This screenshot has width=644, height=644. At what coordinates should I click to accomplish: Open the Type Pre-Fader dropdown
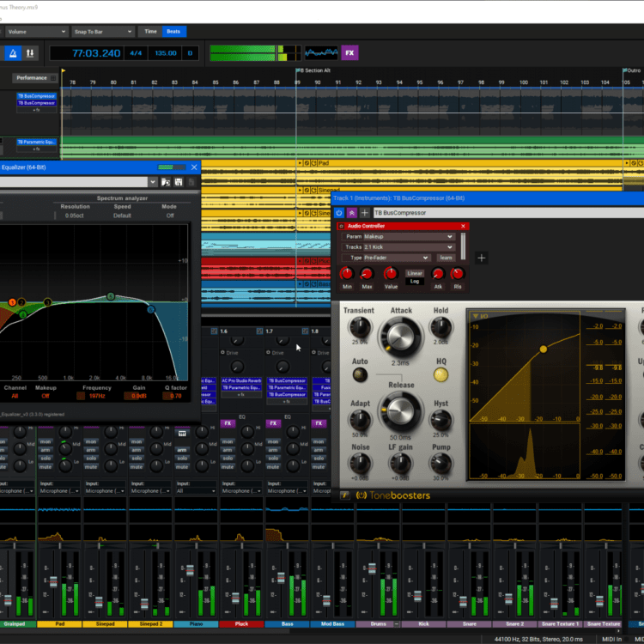396,258
